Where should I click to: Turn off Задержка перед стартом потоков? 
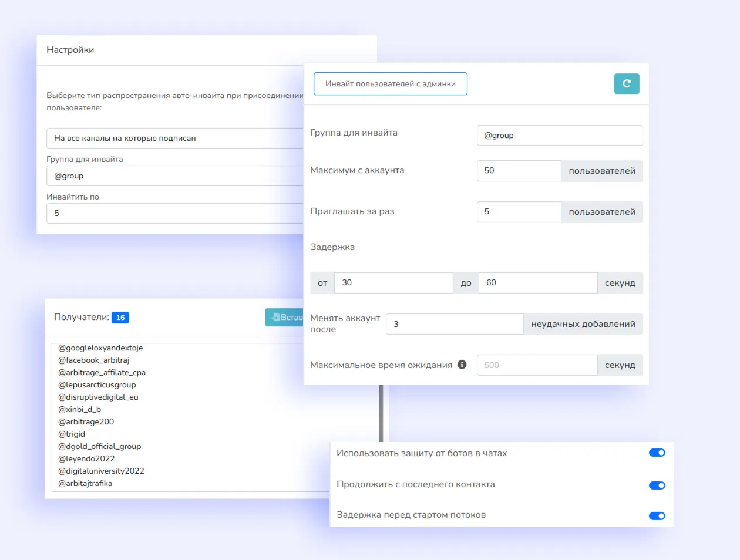[x=657, y=515]
